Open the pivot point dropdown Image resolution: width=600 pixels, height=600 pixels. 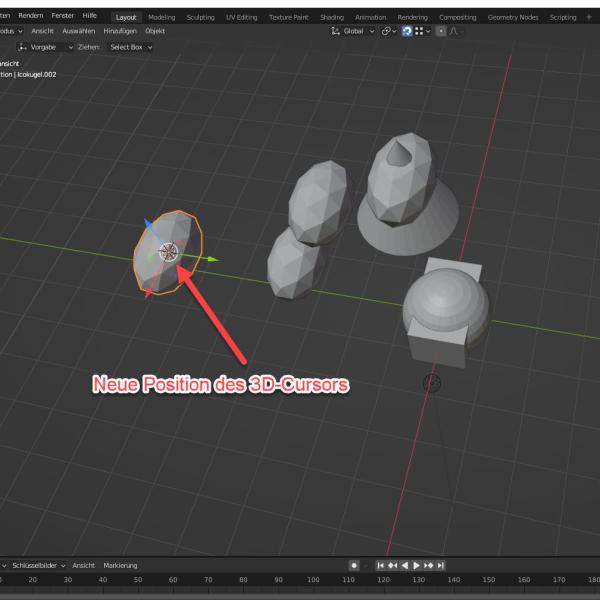tap(389, 31)
